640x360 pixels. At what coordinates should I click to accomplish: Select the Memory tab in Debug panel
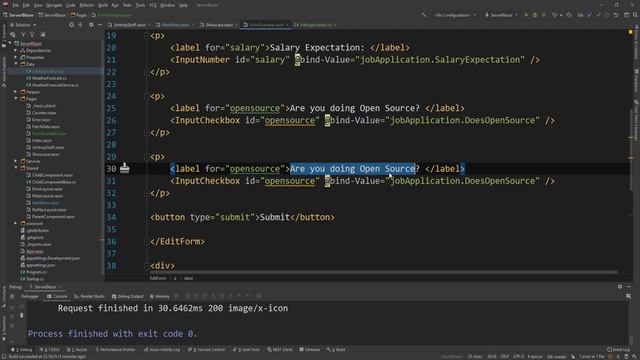(x=160, y=296)
